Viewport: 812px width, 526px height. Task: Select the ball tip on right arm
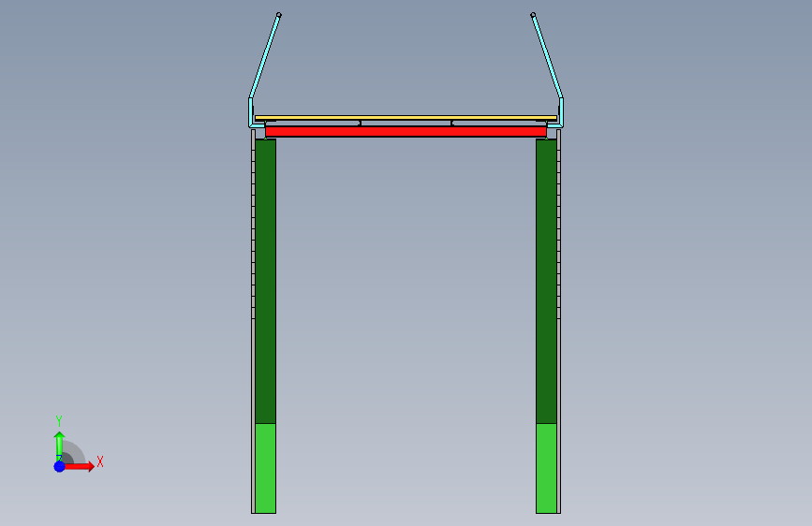(533, 15)
